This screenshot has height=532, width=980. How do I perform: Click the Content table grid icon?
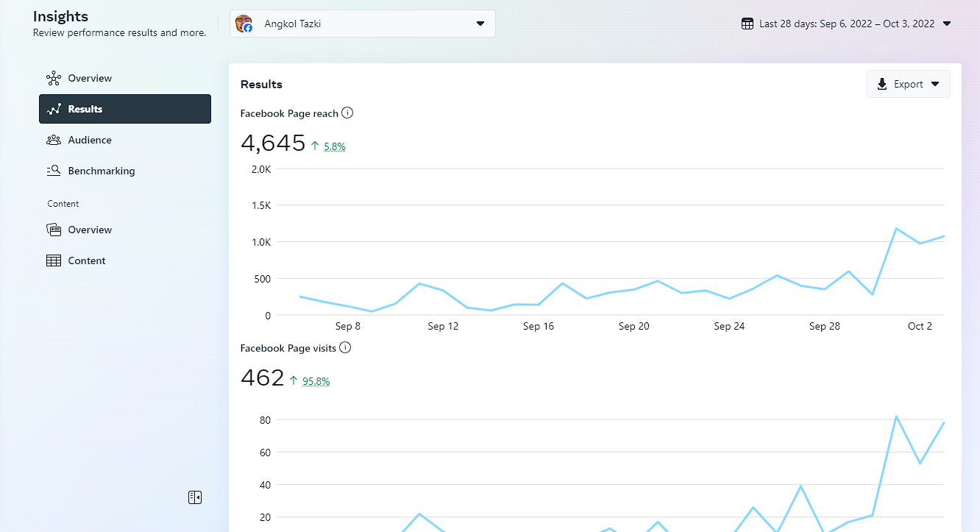coord(53,260)
